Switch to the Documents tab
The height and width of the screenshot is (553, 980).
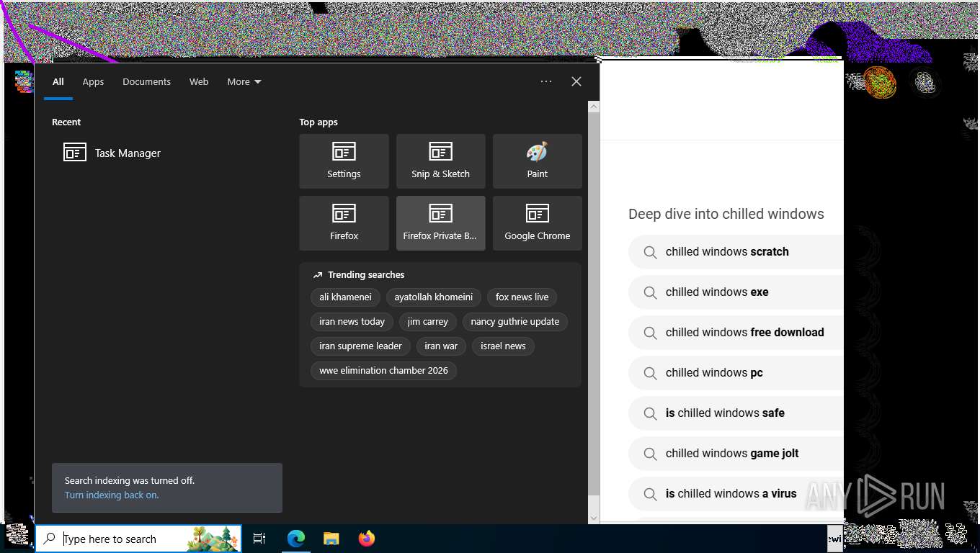coord(146,81)
